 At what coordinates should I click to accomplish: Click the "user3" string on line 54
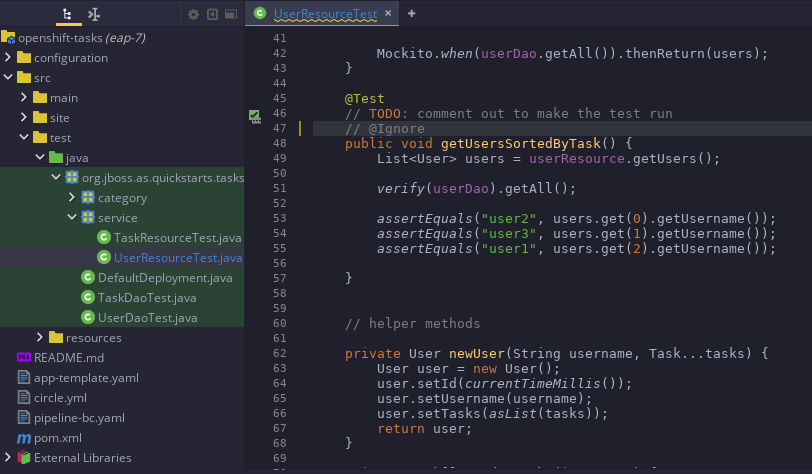(509, 233)
